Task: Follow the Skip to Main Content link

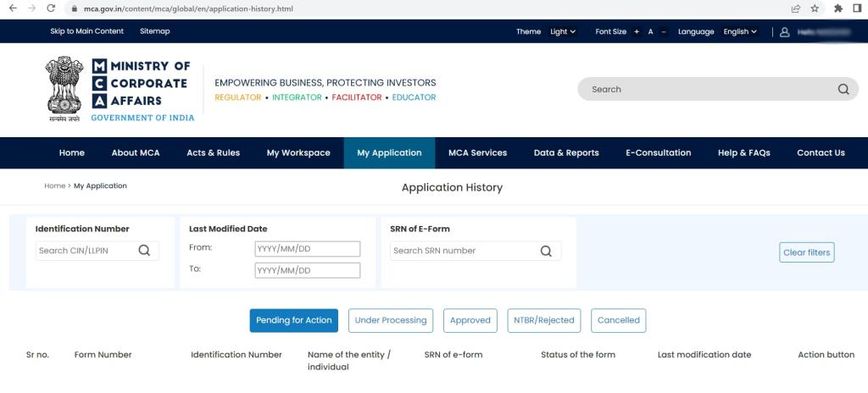Action: click(x=86, y=31)
